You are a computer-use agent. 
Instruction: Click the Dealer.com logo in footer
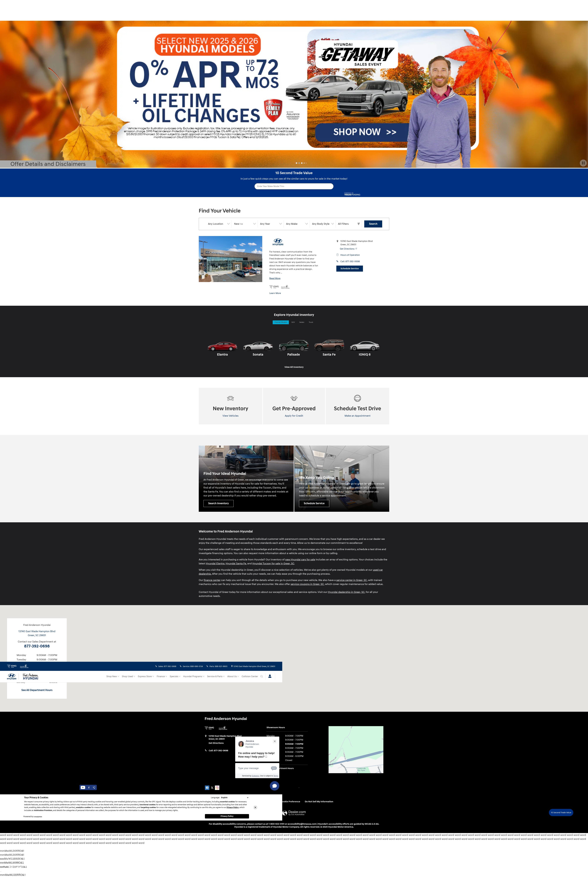(x=294, y=813)
